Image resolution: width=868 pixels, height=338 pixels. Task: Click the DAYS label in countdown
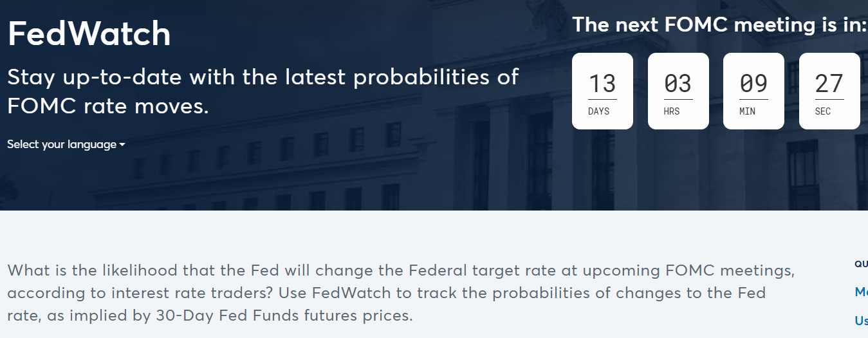(598, 111)
